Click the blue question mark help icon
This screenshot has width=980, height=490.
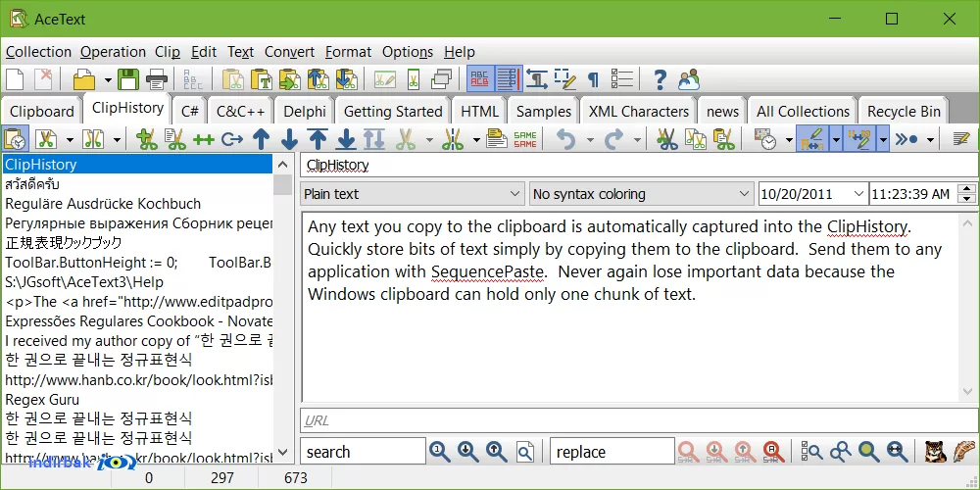coord(660,80)
